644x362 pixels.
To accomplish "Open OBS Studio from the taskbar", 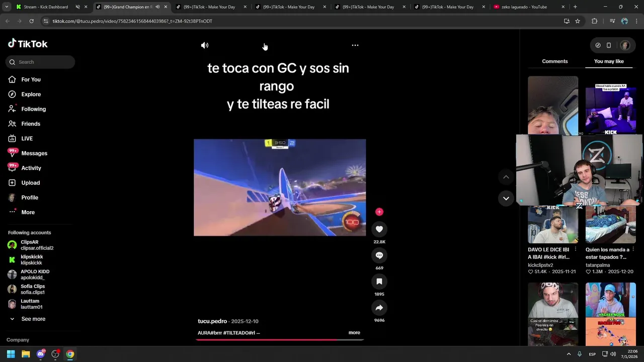I will click(x=55, y=354).
